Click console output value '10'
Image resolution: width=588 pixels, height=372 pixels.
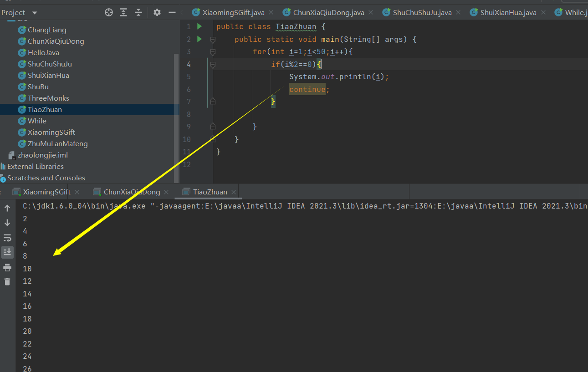[x=27, y=269]
